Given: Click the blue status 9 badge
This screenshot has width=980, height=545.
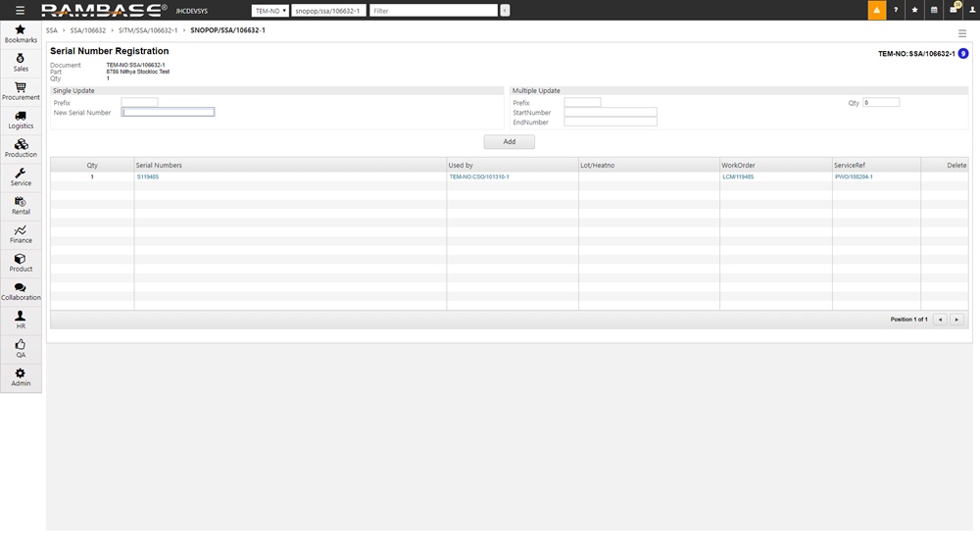Looking at the screenshot, I should coord(963,54).
